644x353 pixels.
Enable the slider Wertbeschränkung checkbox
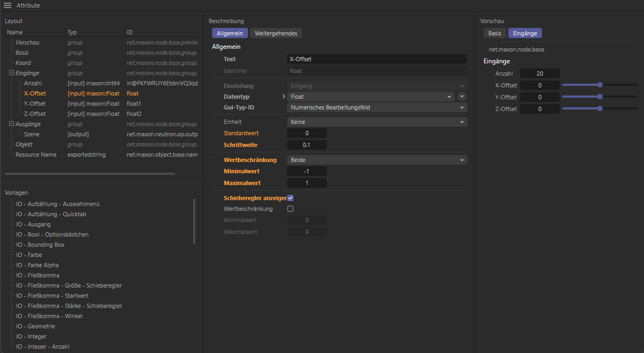290,209
